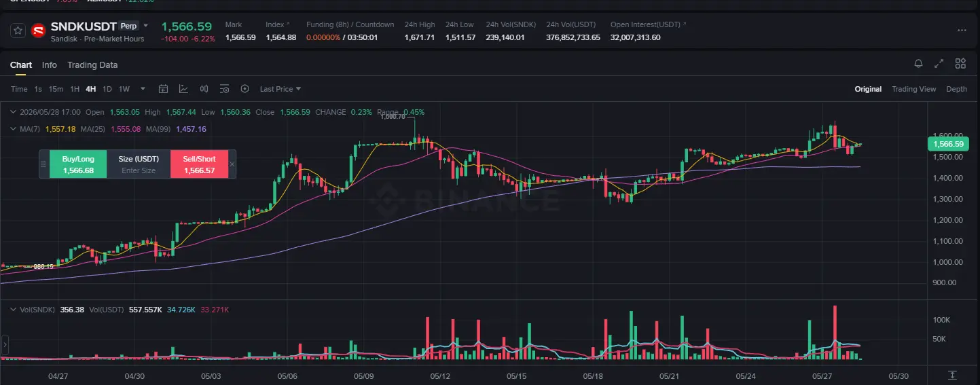Click the 05/12 date on time axis

[440, 375]
